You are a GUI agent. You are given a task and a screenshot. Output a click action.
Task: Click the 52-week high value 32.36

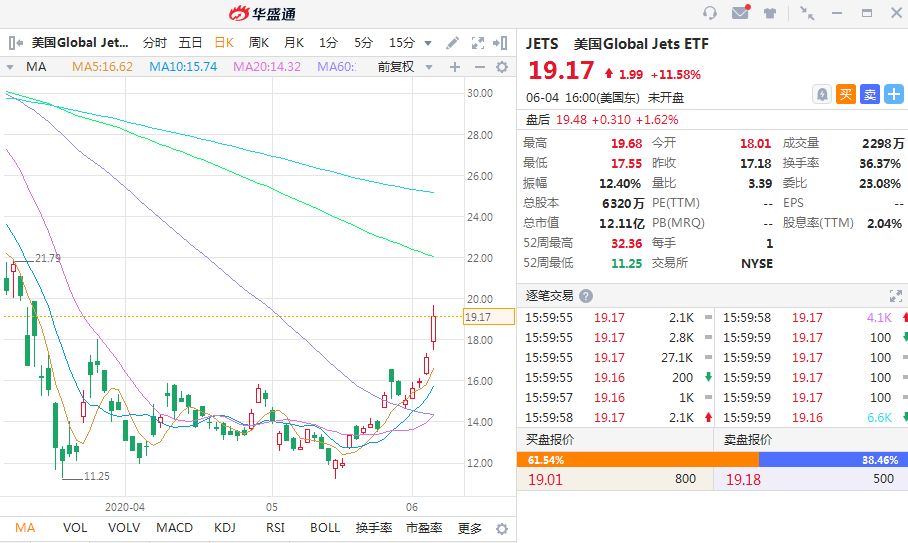pyautogui.click(x=627, y=244)
